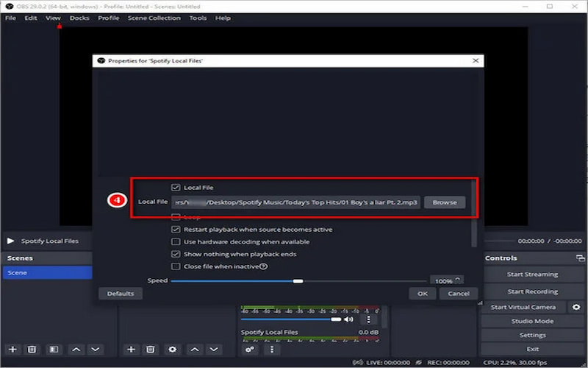Image resolution: width=588 pixels, height=368 pixels.
Task: Click Start Virtual Camera
Action: pos(523,307)
